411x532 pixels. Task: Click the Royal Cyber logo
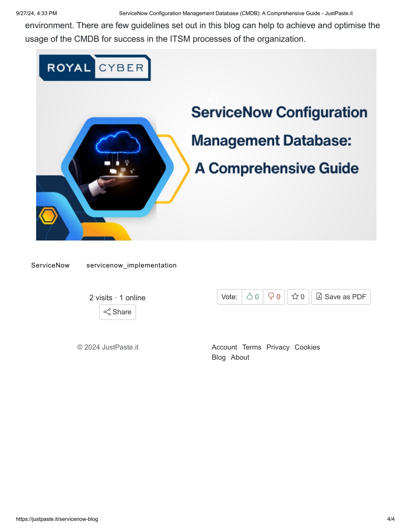point(95,68)
